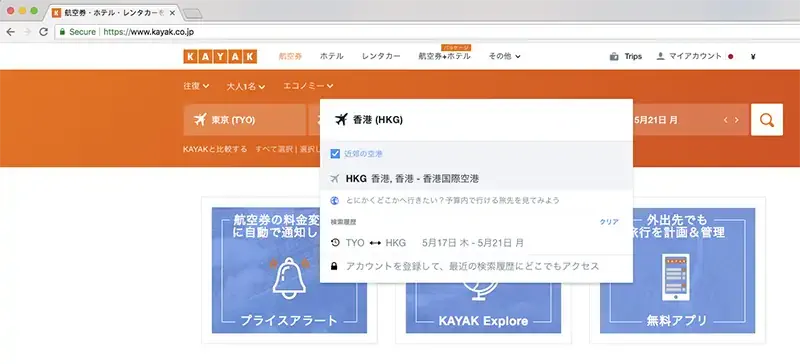Open the エコノミー cabin class dropdown
The height and width of the screenshot is (364, 800).
tap(308, 86)
